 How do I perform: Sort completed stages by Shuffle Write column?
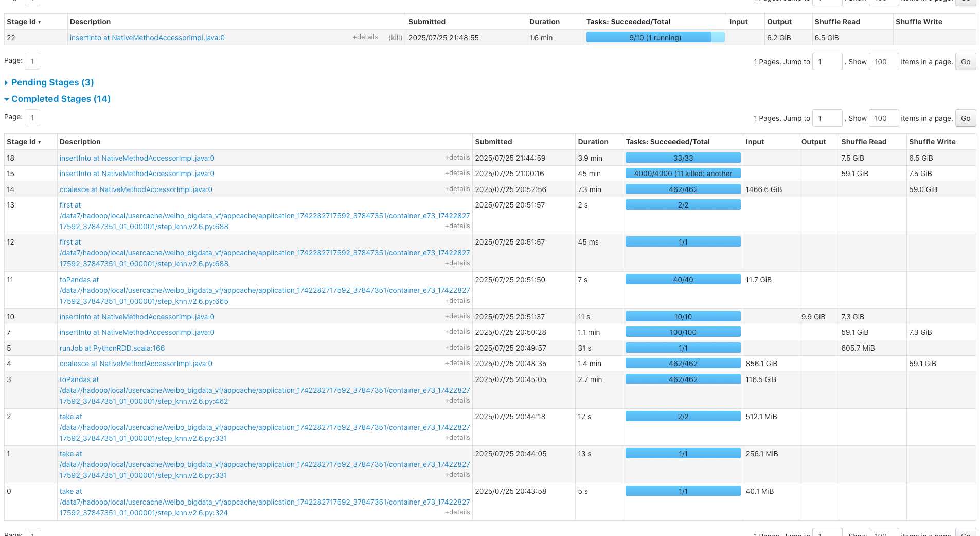[x=932, y=142]
